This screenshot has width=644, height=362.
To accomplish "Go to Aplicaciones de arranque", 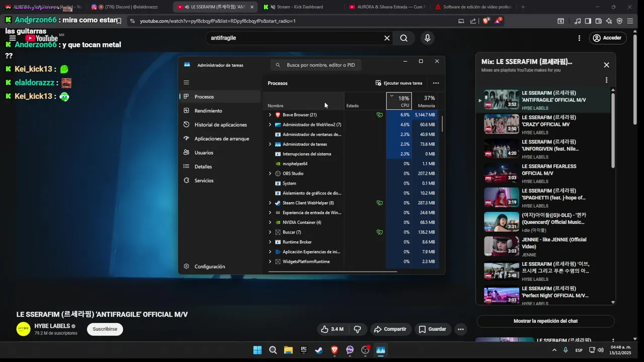I will click(220, 139).
